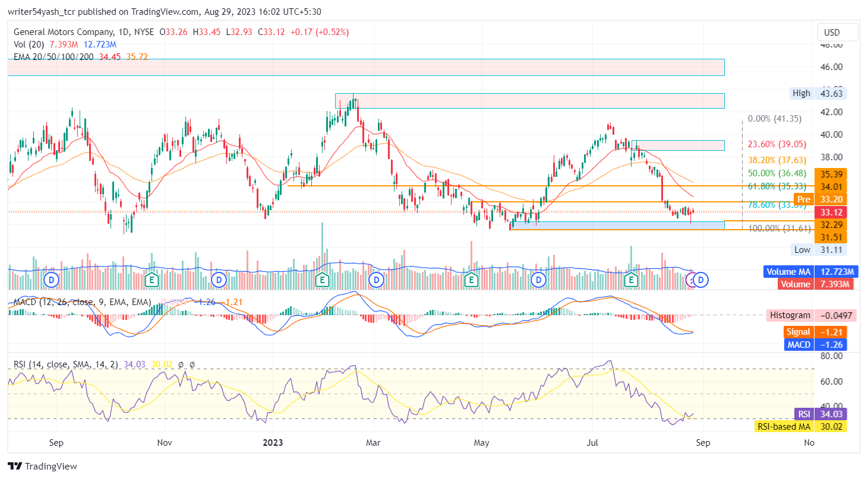Select the Fibonacci 38.20% (37.63) label
The width and height of the screenshot is (868, 479).
coord(777,160)
